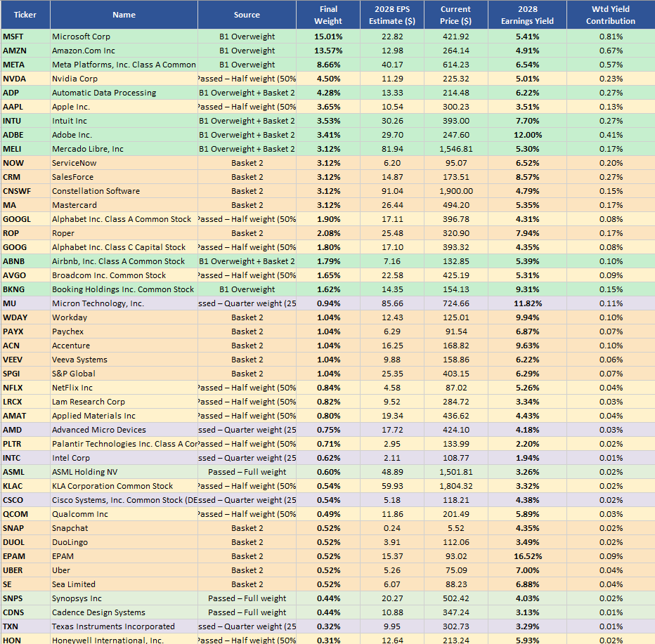The height and width of the screenshot is (644, 655).
Task: Select the ABNB ticker cell
Action: 25,261
